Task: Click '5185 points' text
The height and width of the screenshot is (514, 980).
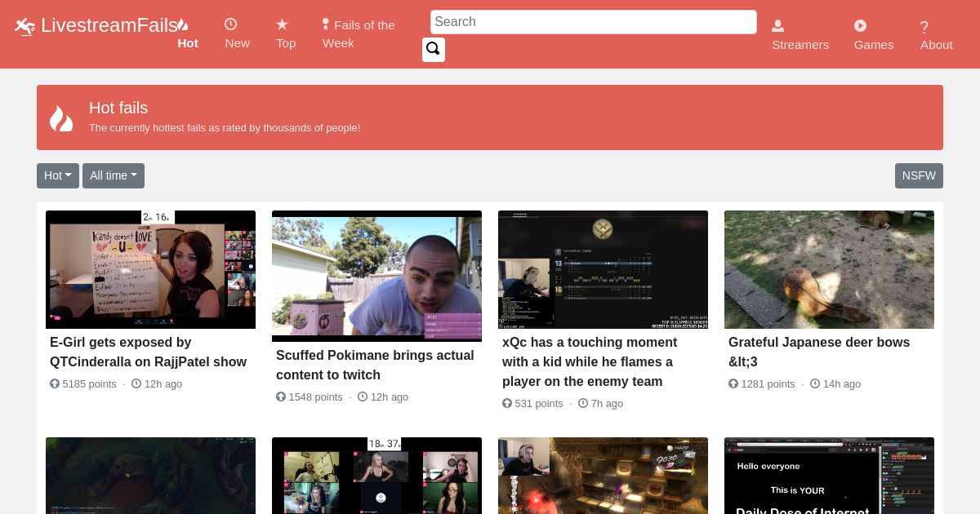Action: point(90,383)
